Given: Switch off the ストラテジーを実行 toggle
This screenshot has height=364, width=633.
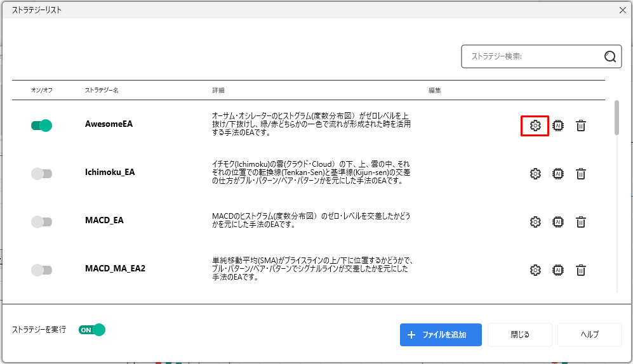Looking at the screenshot, I should coord(91,330).
